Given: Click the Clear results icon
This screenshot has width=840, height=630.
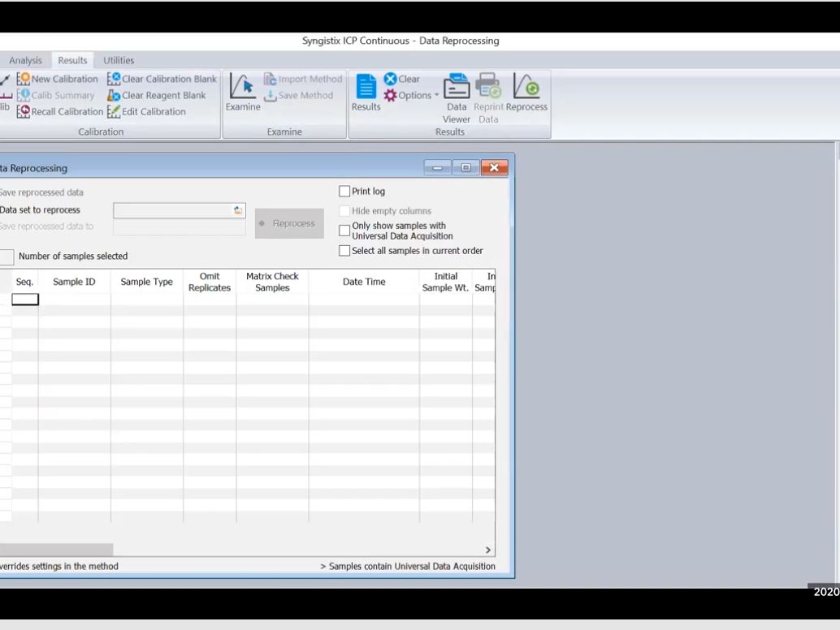Looking at the screenshot, I should [390, 79].
